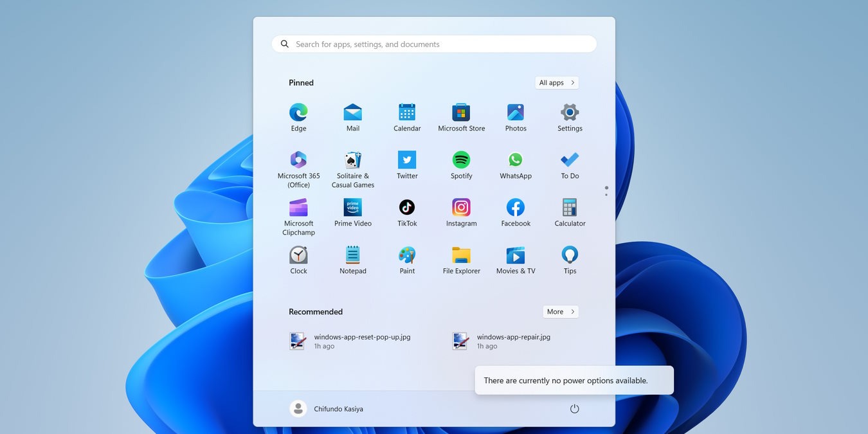Launch Spotify from the pinned apps
Image resolution: width=868 pixels, height=434 pixels.
pos(461,160)
